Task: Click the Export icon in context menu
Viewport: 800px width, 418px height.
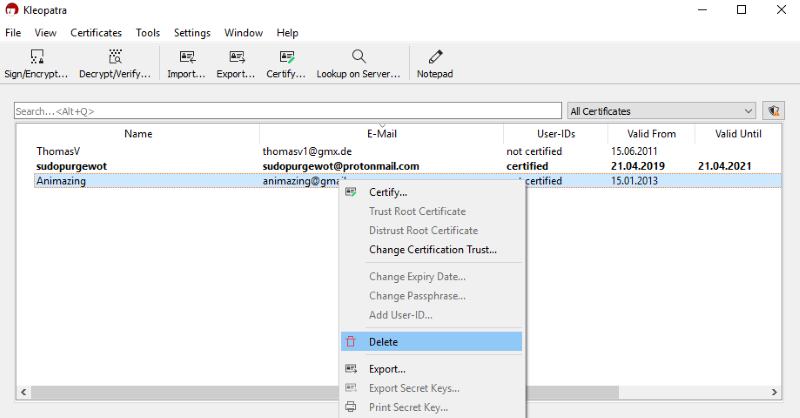Action: (x=351, y=368)
